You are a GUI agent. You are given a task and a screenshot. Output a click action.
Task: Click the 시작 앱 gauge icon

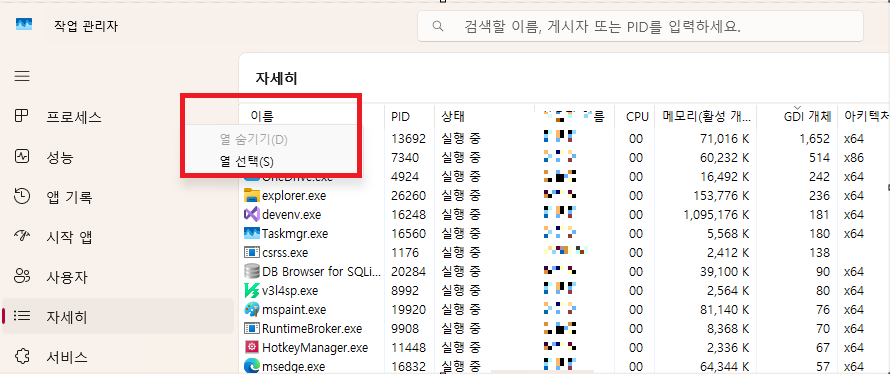[21, 237]
